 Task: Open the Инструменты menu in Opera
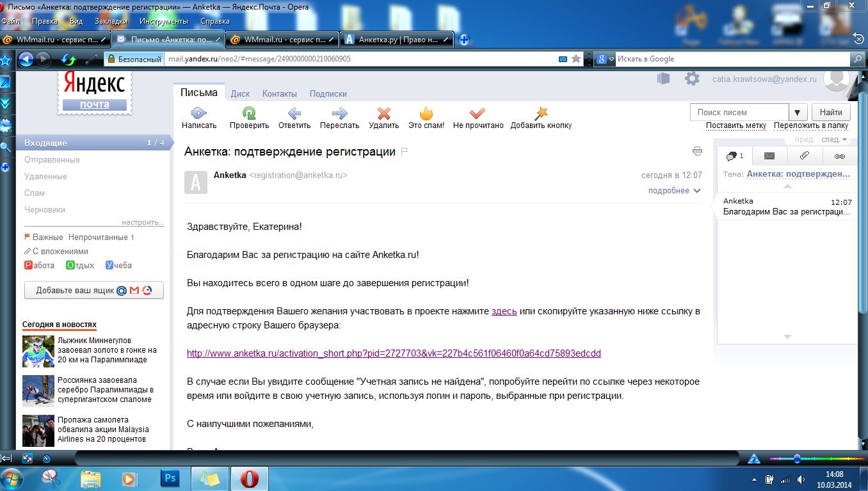tap(164, 21)
